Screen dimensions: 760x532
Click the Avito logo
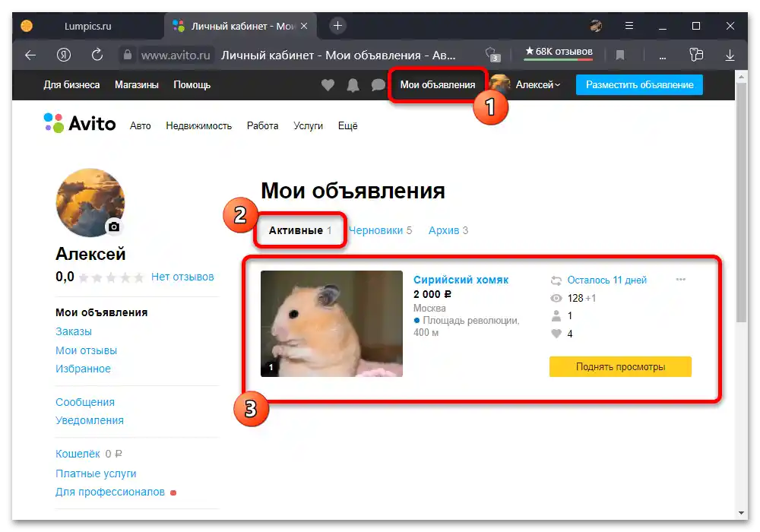coord(80,123)
